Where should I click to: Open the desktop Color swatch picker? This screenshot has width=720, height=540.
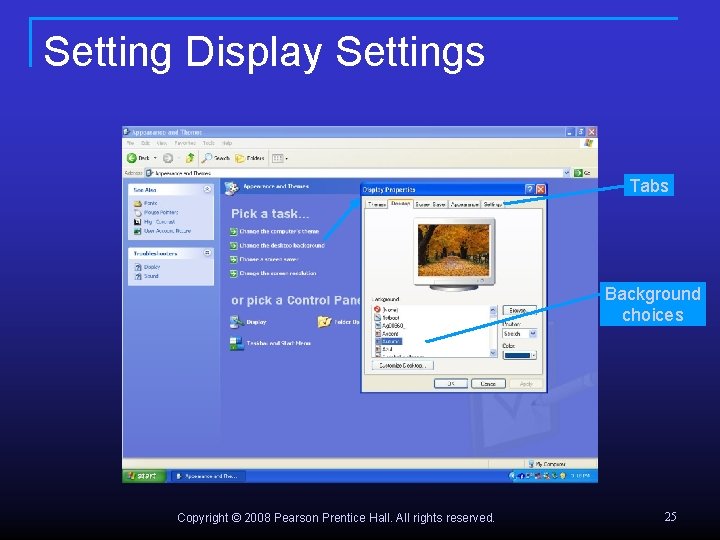pos(519,355)
